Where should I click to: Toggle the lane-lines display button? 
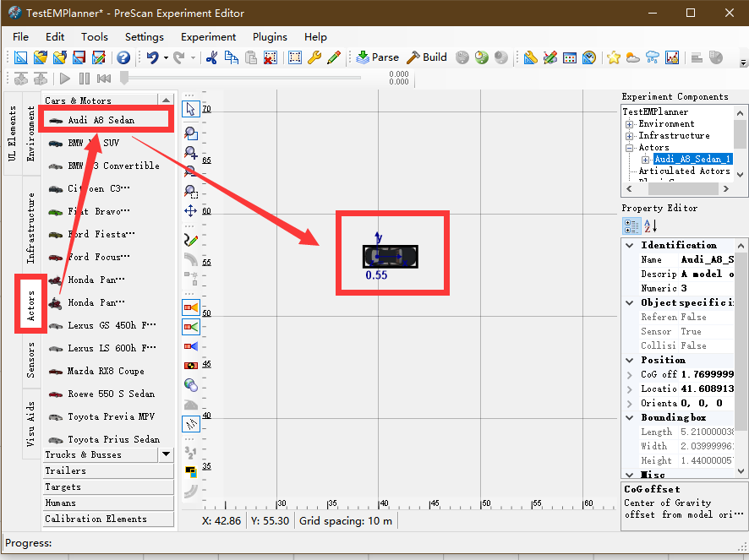[x=190, y=424]
